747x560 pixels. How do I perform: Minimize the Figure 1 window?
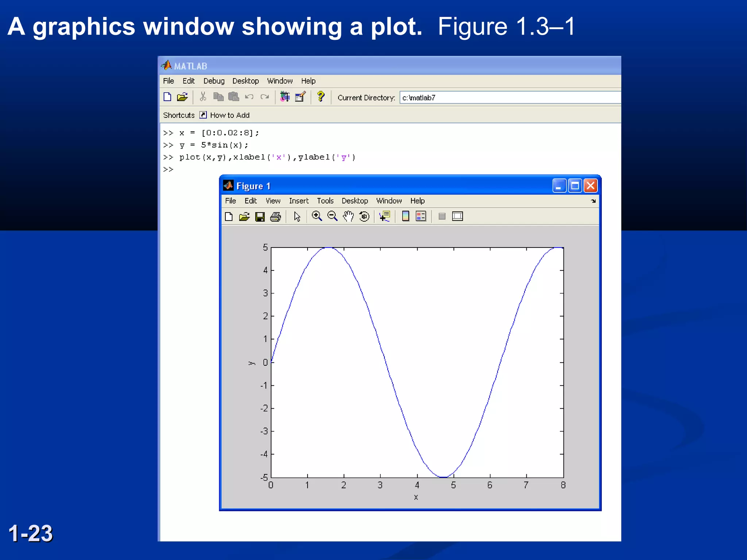click(559, 186)
